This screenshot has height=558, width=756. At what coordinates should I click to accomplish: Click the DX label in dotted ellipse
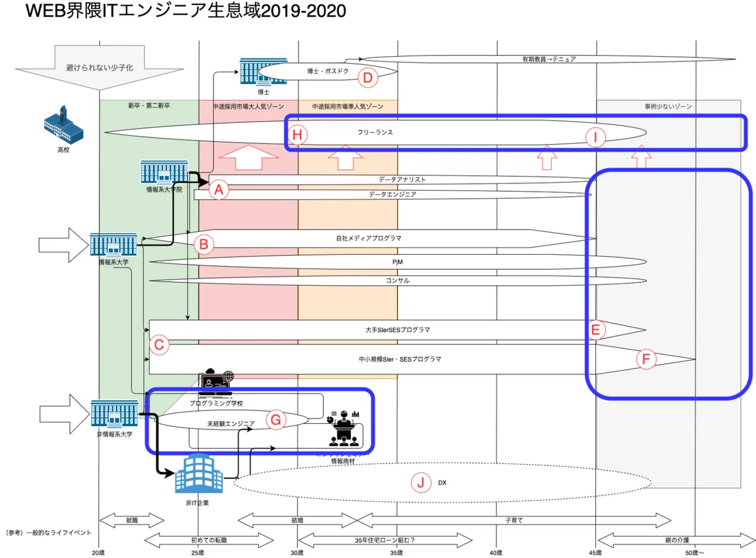point(442,483)
